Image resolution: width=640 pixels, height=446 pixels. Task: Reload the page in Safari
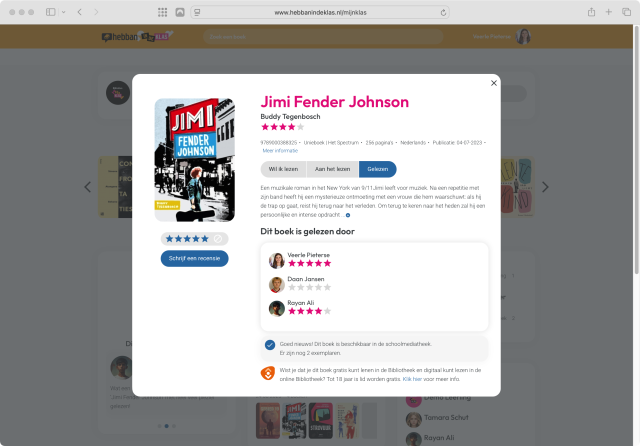point(443,13)
